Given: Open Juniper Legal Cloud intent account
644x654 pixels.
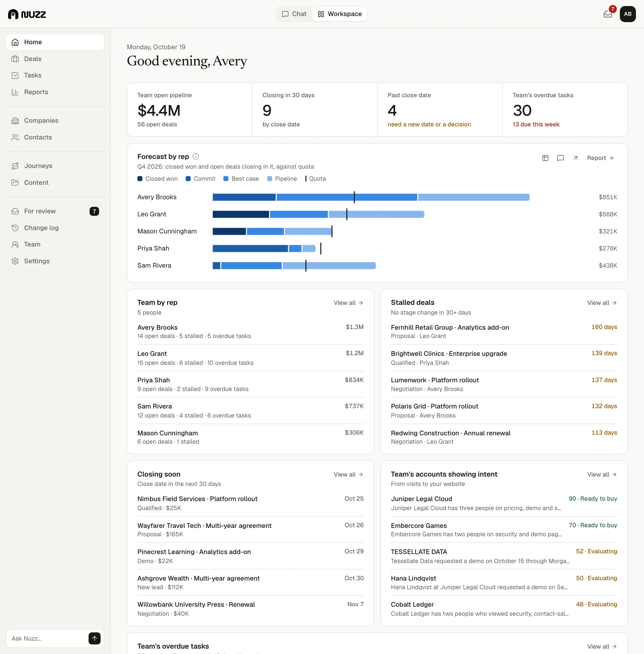Looking at the screenshot, I should click(x=504, y=503).
